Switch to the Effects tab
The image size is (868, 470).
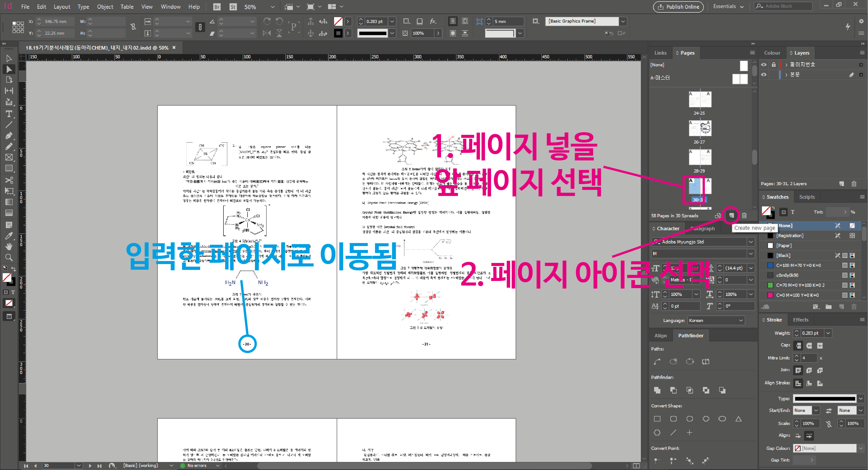pos(800,320)
